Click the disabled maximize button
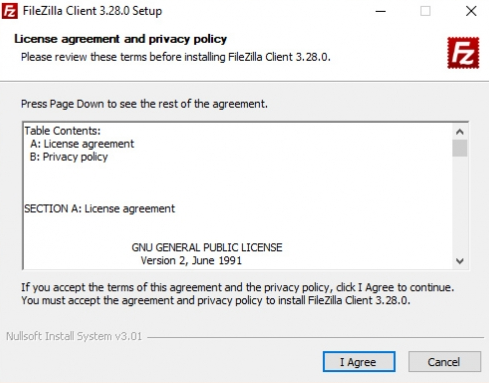 (425, 11)
